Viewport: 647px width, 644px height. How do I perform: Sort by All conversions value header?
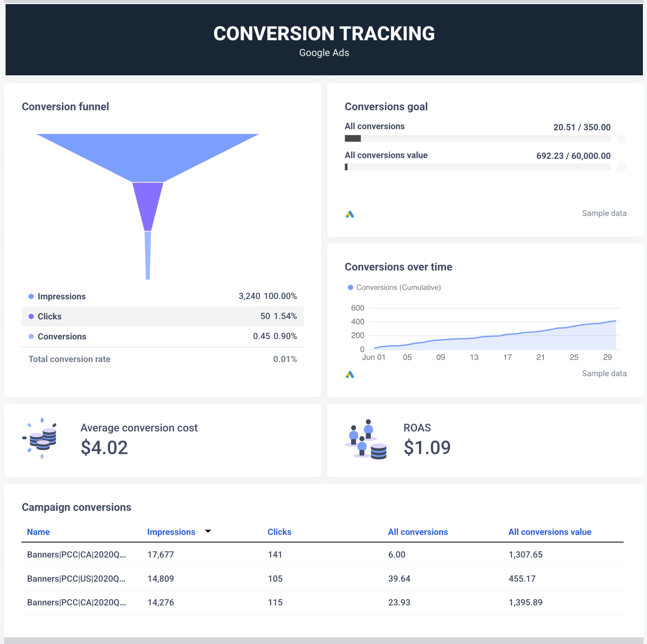coord(550,532)
